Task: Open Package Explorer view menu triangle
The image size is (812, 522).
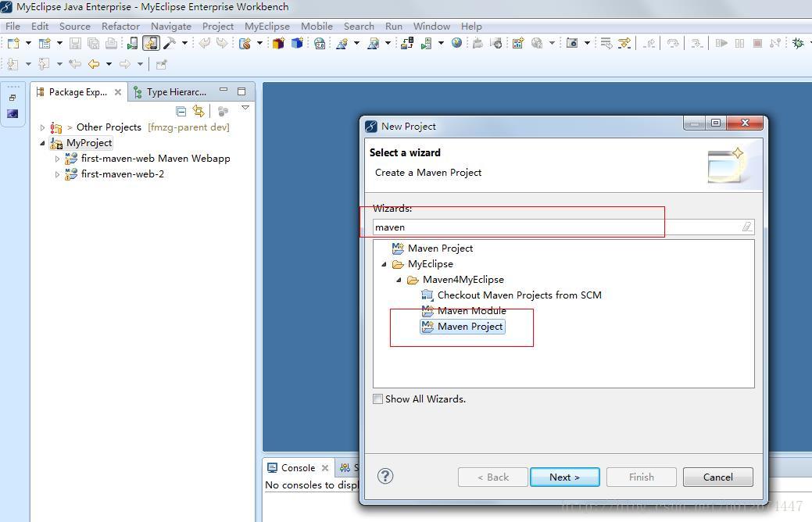Action: tap(245, 109)
